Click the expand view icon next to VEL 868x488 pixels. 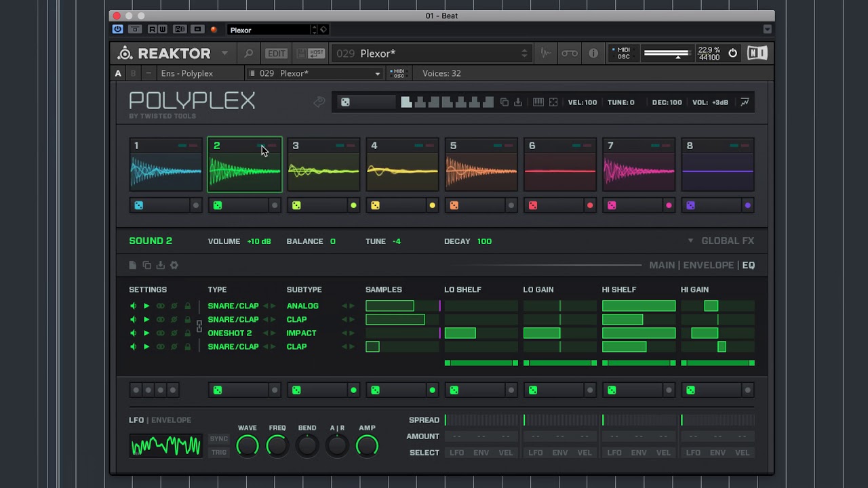553,102
